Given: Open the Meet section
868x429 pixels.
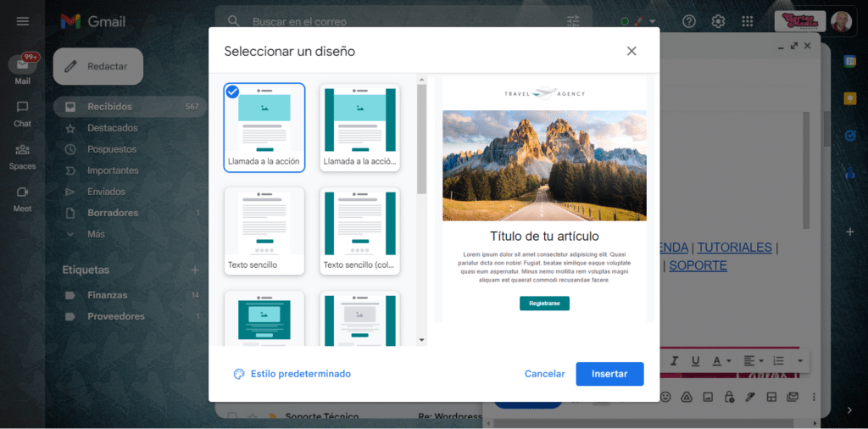Looking at the screenshot, I should tap(23, 199).
